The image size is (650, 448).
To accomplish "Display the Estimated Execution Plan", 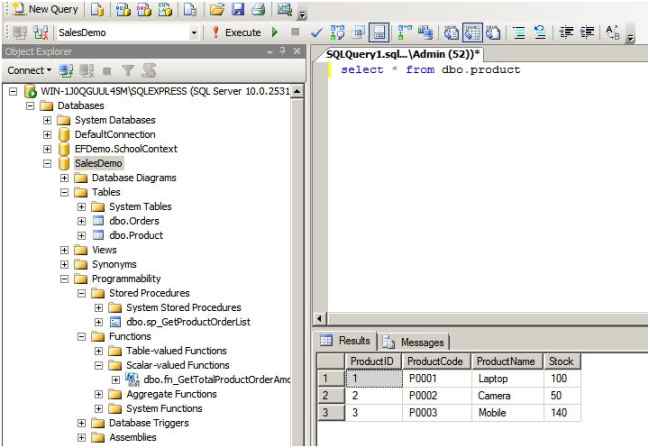I will point(337,32).
